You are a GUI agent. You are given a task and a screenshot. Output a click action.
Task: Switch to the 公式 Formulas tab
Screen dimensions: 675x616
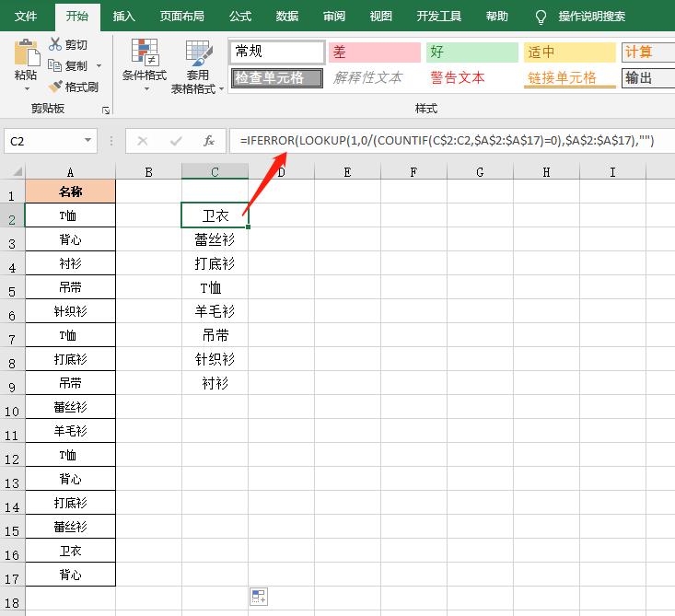click(240, 17)
